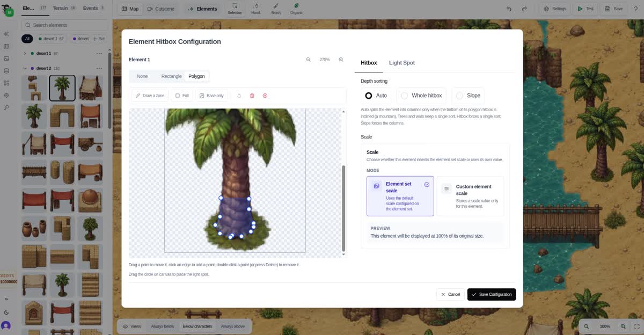The width and height of the screenshot is (644, 335).
Task: Switch to the Light Spot tab
Action: pyautogui.click(x=402, y=63)
